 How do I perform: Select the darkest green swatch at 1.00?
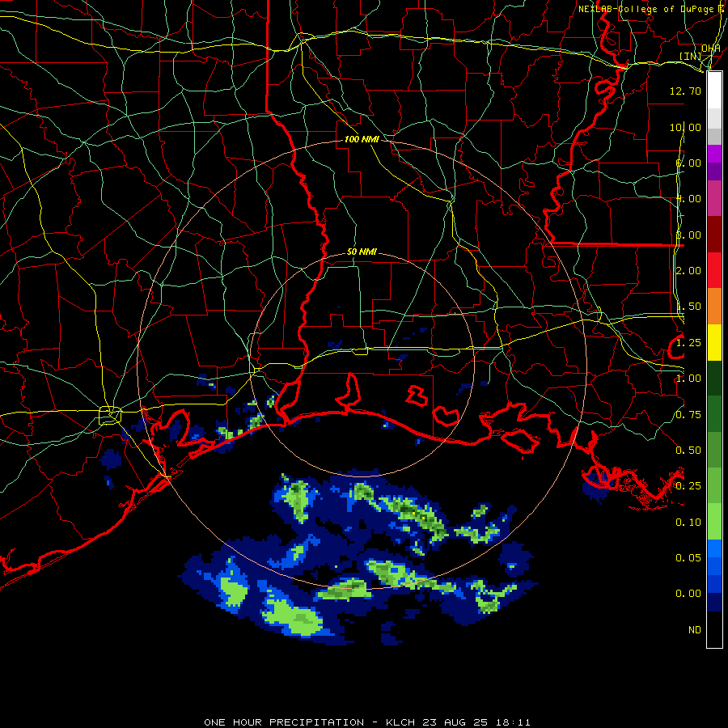coord(714,378)
